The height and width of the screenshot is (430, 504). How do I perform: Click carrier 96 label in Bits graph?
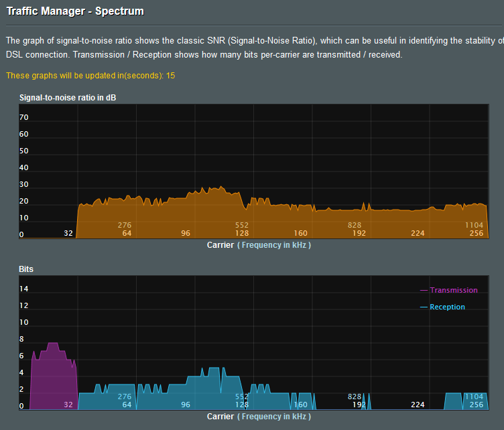point(186,405)
